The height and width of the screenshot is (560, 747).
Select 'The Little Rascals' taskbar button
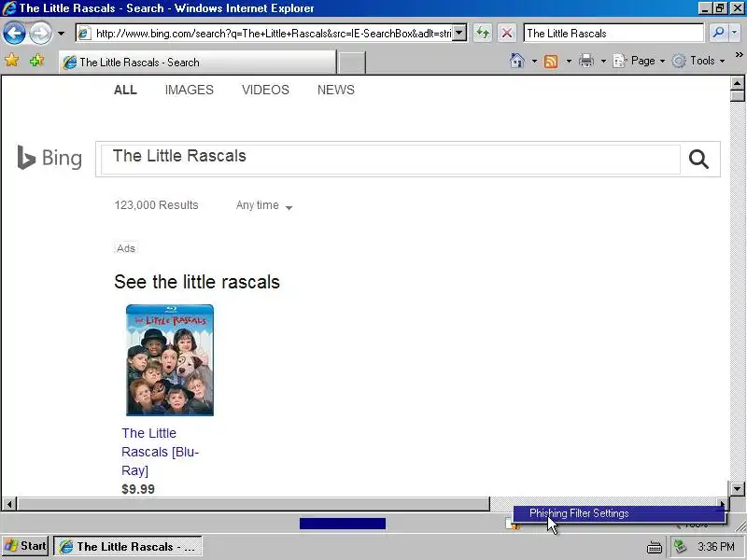click(128, 546)
